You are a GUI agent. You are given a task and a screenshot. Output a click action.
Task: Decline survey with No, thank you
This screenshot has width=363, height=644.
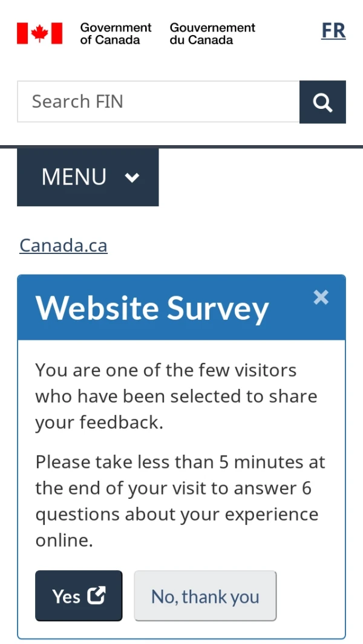pos(205,596)
